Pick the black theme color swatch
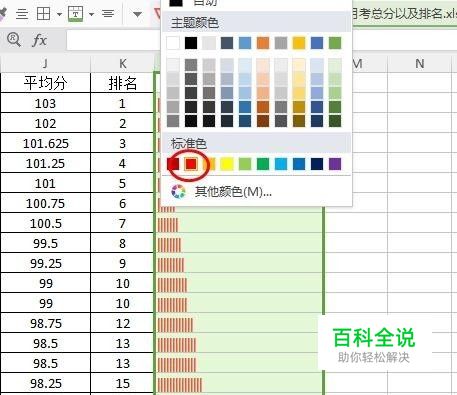The height and width of the screenshot is (395, 457). 191,43
